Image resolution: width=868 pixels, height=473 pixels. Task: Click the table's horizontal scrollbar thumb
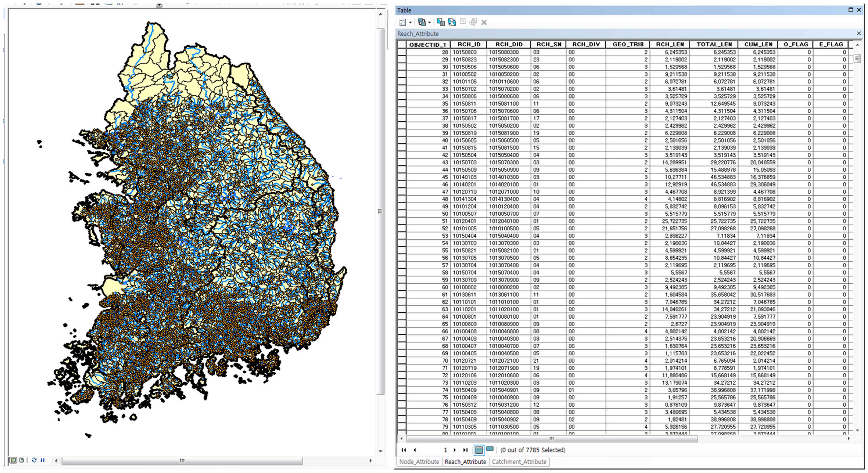(x=552, y=439)
